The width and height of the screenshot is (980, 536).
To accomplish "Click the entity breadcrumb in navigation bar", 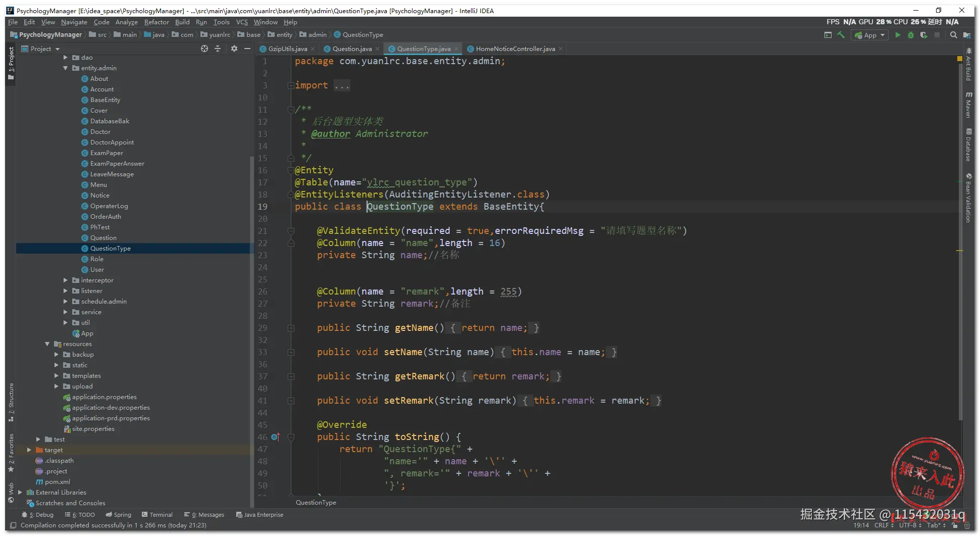I will tap(284, 35).
